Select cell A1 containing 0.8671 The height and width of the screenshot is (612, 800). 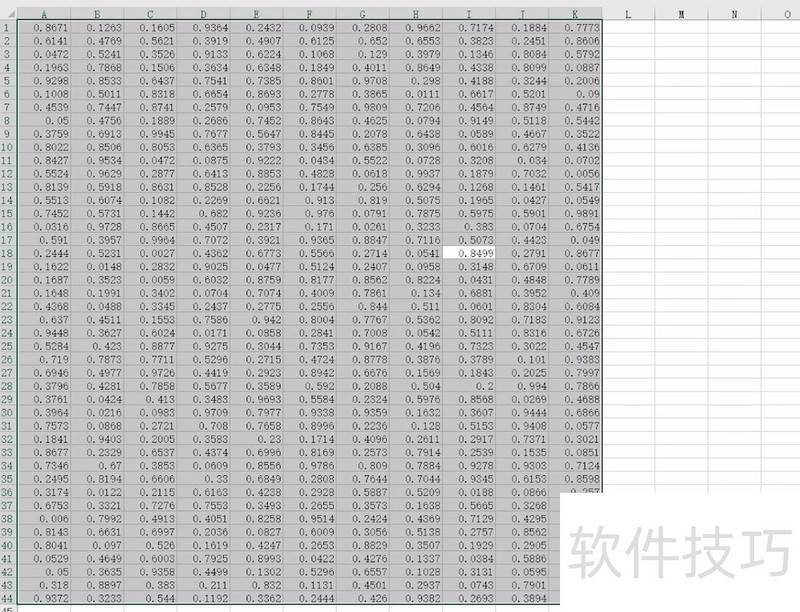click(44, 28)
